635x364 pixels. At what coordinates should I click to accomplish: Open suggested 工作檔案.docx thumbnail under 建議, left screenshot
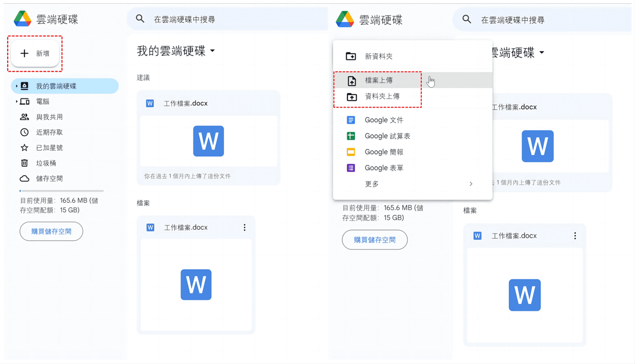coord(209,141)
